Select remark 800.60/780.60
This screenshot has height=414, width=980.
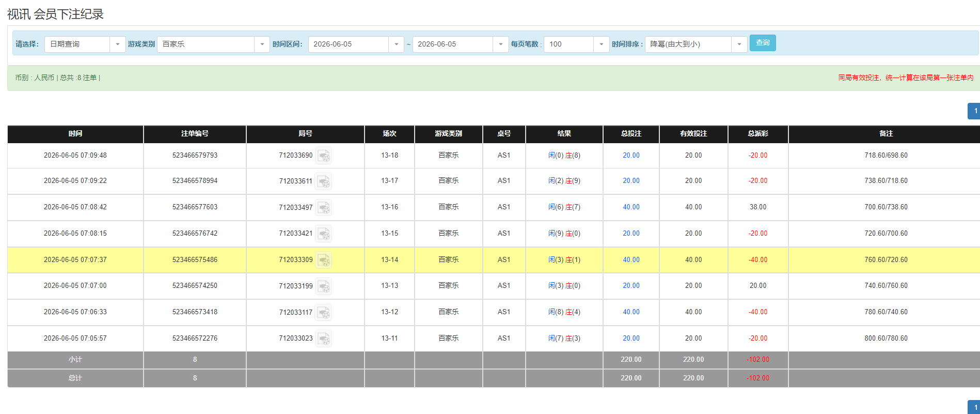pyautogui.click(x=886, y=339)
